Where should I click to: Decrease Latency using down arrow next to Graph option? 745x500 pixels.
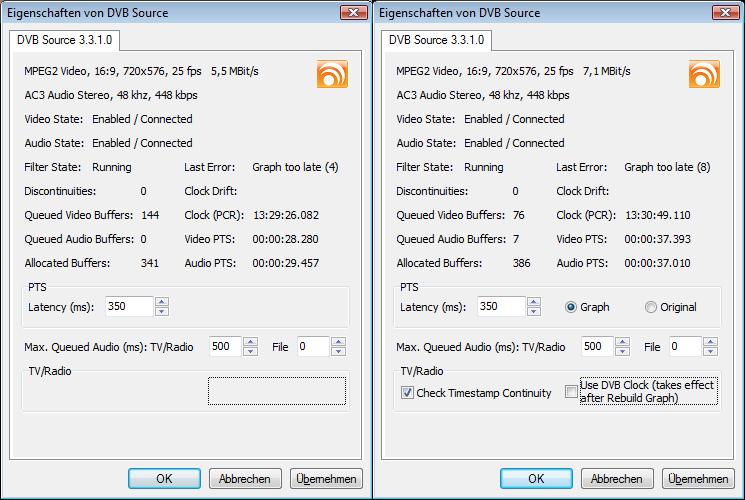click(534, 312)
